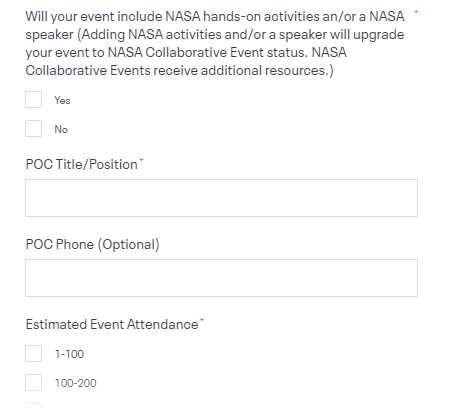The height and width of the screenshot is (408, 465).
Task: Check the No checkbox for NASA activities
Action: pyautogui.click(x=33, y=128)
